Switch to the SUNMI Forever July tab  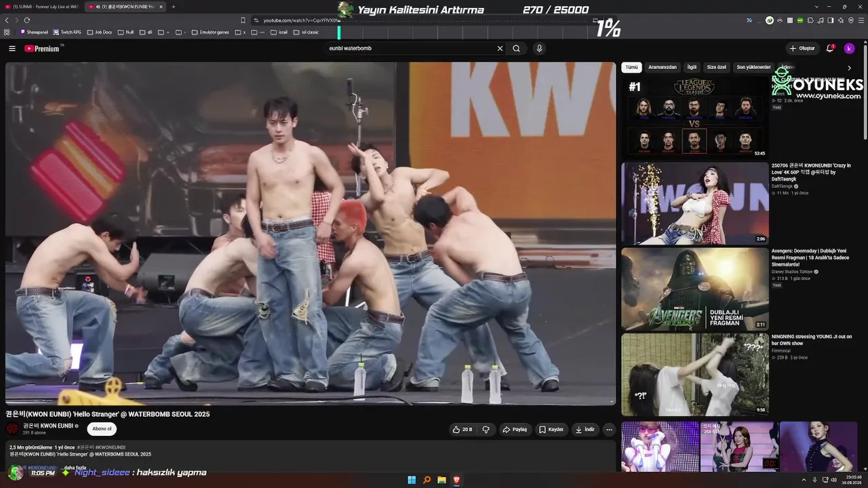42,7
